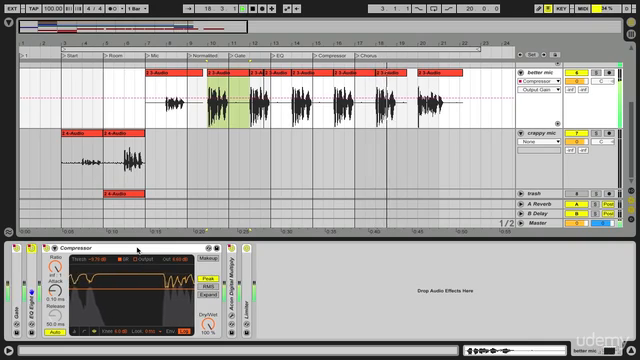640x360 pixels.
Task: Toggle the punch-in switch
Action: pos(419,9)
